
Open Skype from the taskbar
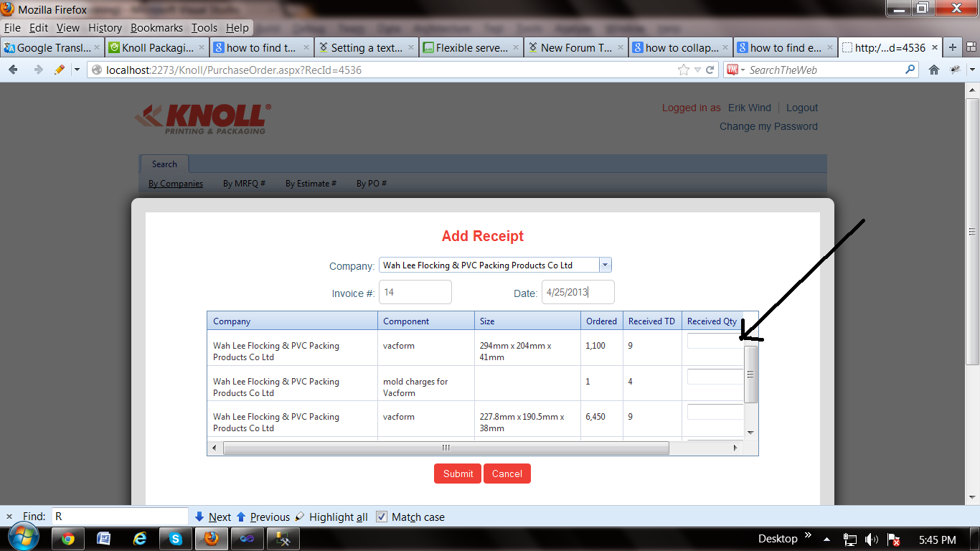176,539
